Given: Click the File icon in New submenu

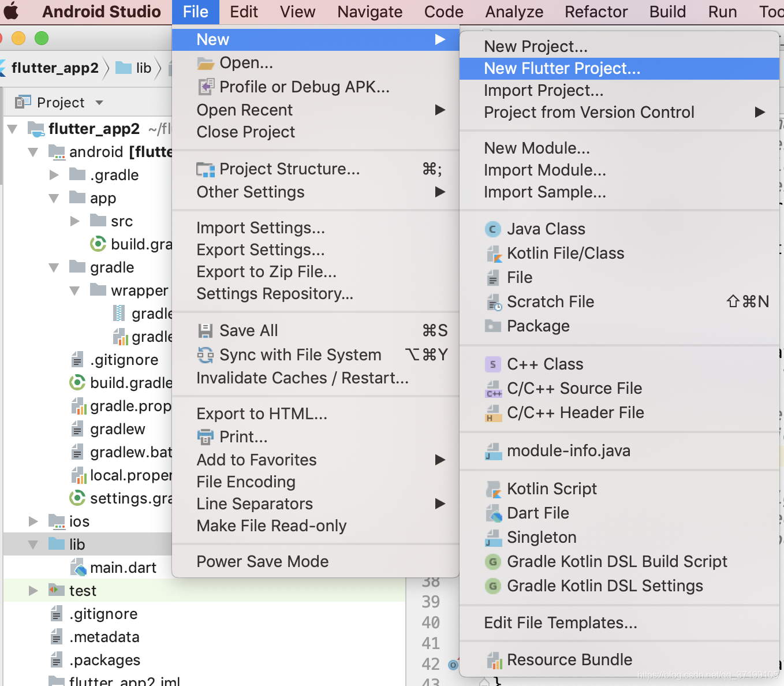Looking at the screenshot, I should [492, 278].
